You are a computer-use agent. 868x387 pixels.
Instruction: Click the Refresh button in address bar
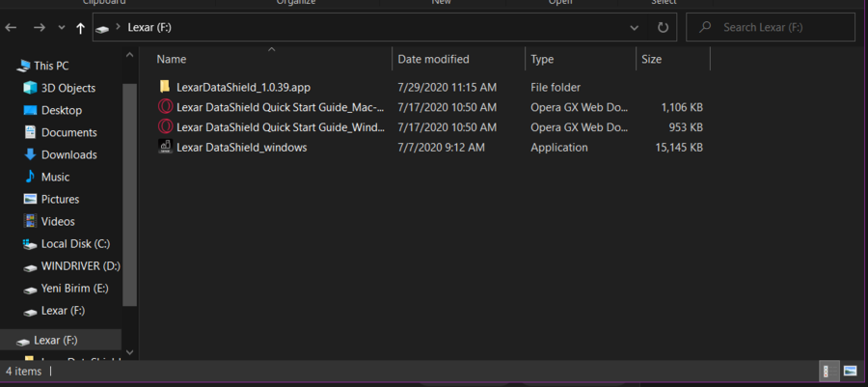pos(663,28)
